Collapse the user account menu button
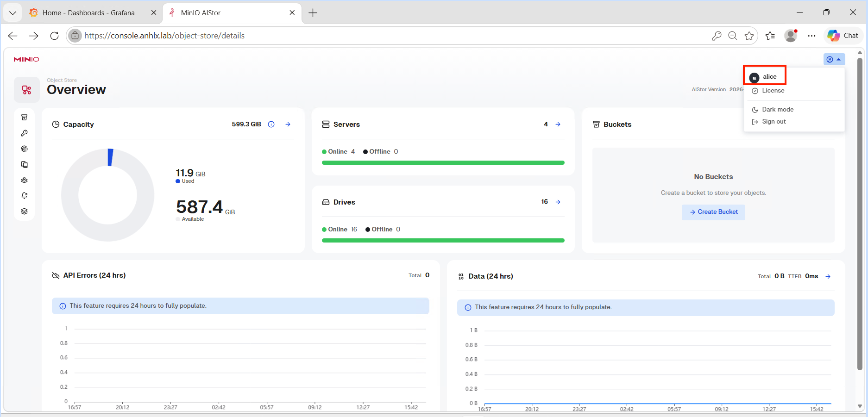The height and width of the screenshot is (417, 868). pos(834,59)
